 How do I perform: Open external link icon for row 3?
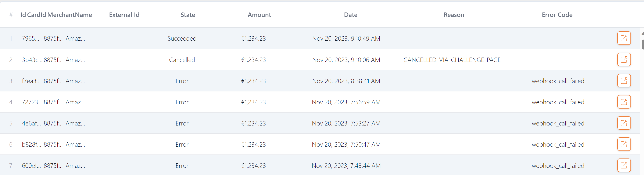[624, 81]
